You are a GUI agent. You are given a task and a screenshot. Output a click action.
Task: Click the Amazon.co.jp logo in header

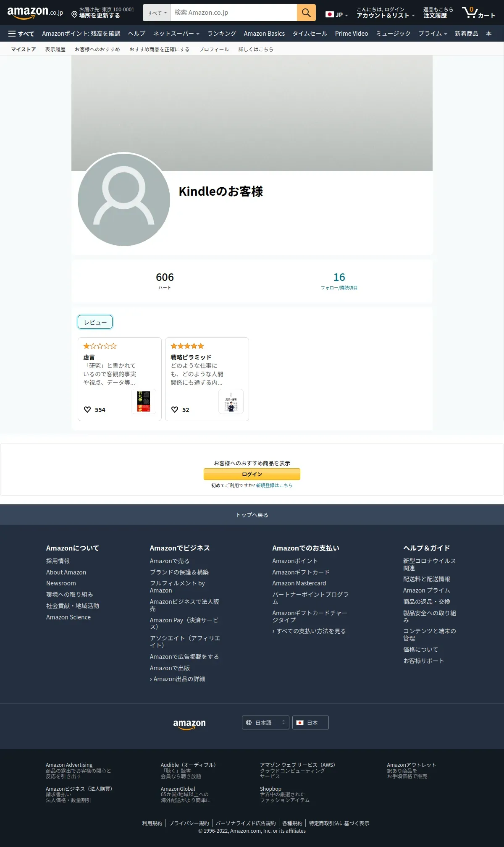(x=35, y=13)
